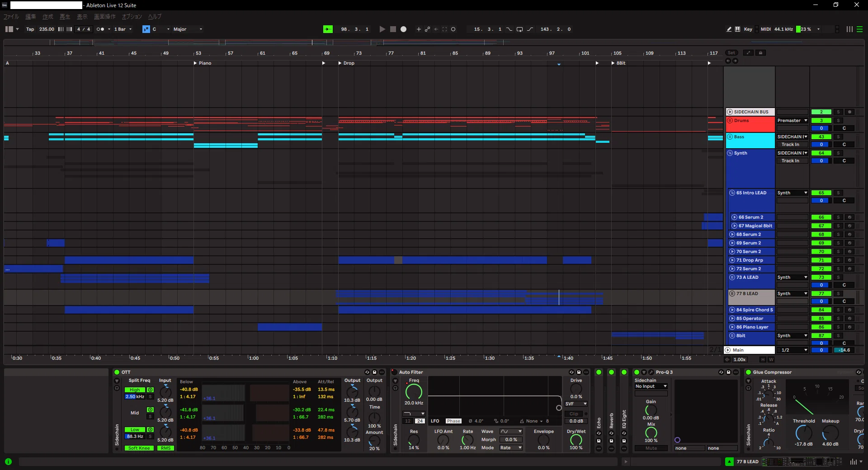The width and height of the screenshot is (868, 470).
Task: Open the 作成 menu
Action: [x=48, y=17]
